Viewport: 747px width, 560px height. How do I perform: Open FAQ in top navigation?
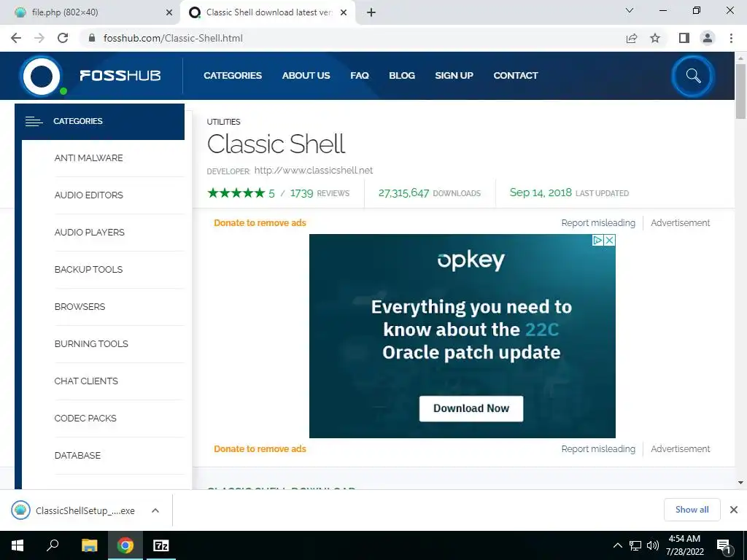360,75
